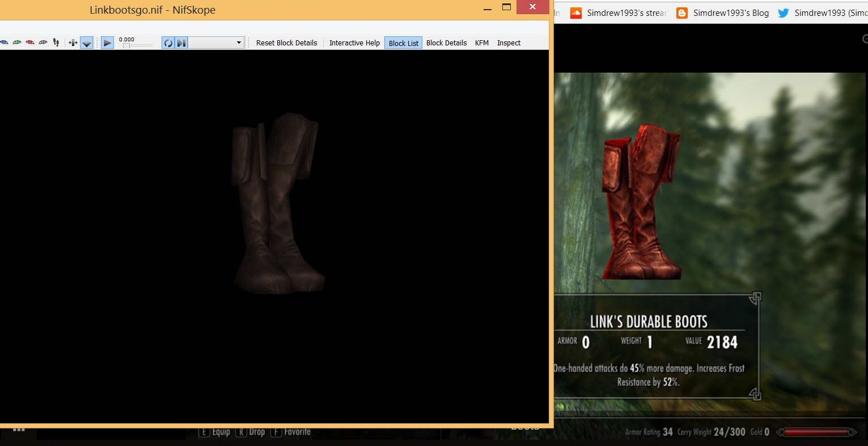
Task: Click the green eye view icon
Action: 17,43
